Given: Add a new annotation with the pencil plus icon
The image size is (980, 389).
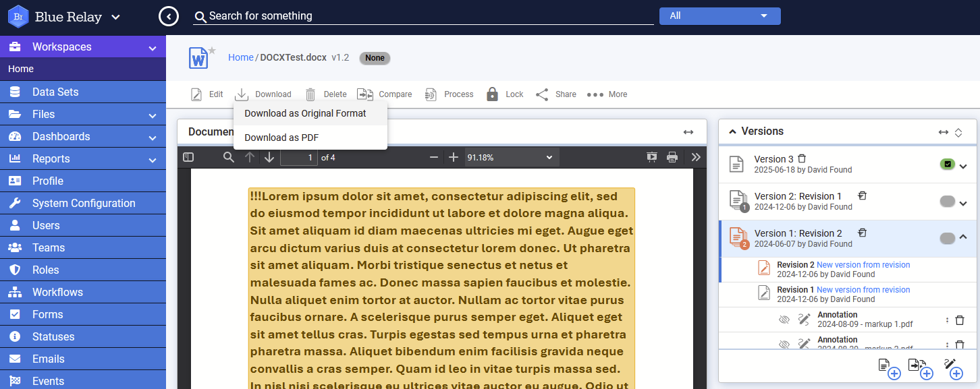Looking at the screenshot, I should (x=952, y=369).
